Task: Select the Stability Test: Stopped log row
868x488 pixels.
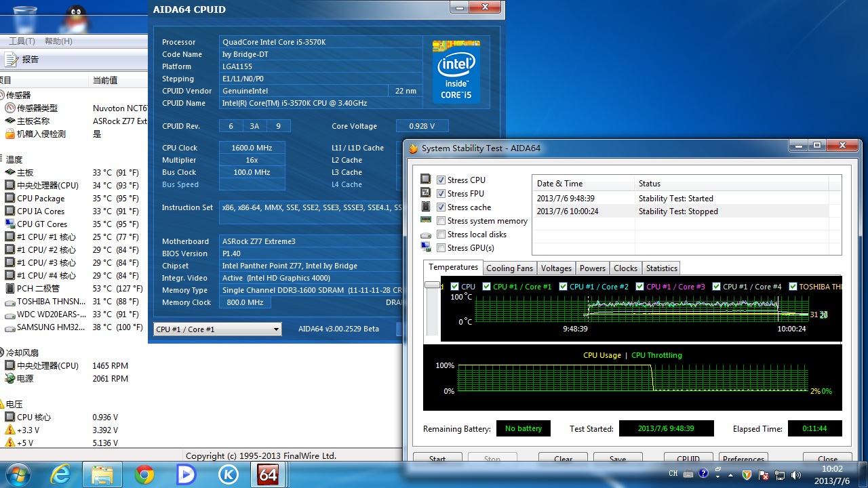Action: (x=681, y=211)
